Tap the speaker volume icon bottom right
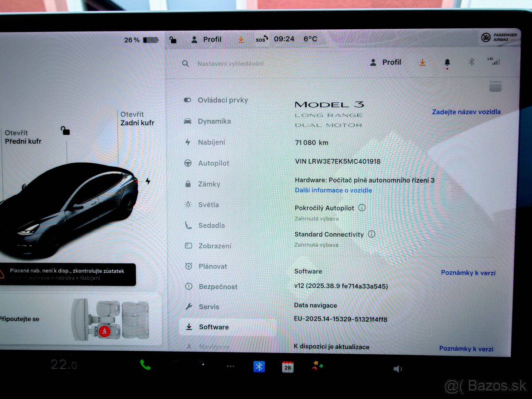Screen dimensions: 532x399 pos(397,368)
